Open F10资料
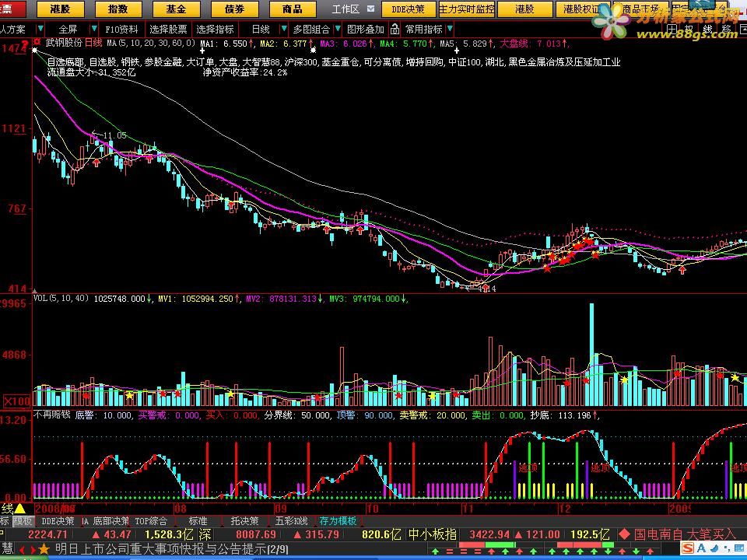747x560 pixels. pyautogui.click(x=121, y=29)
